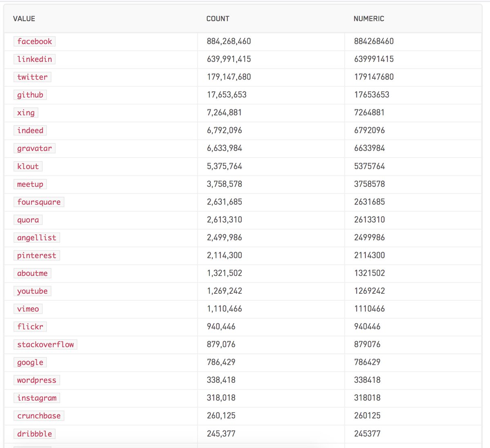Click count cell 2,631,685

pyautogui.click(x=224, y=202)
